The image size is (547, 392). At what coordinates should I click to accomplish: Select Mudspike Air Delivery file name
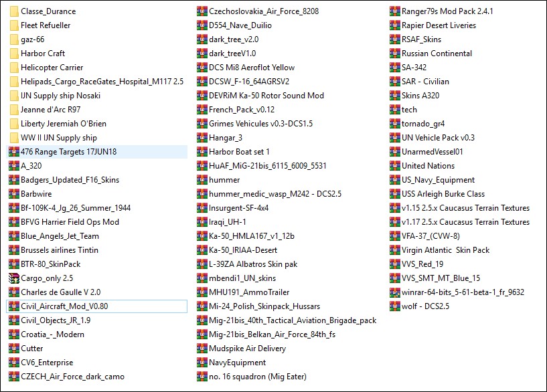point(248,349)
